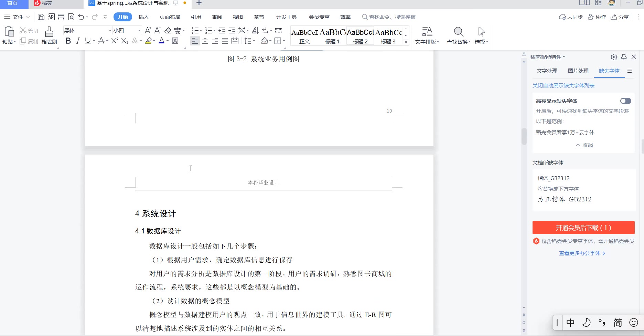Image resolution: width=644 pixels, height=336 pixels.
Task: Open the Find and Replace (查找替换) tool
Action: 458,35
